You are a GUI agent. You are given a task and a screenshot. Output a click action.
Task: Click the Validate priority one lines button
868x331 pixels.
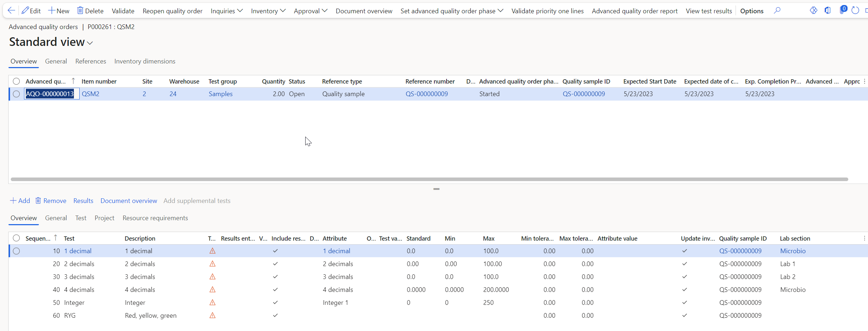point(547,11)
